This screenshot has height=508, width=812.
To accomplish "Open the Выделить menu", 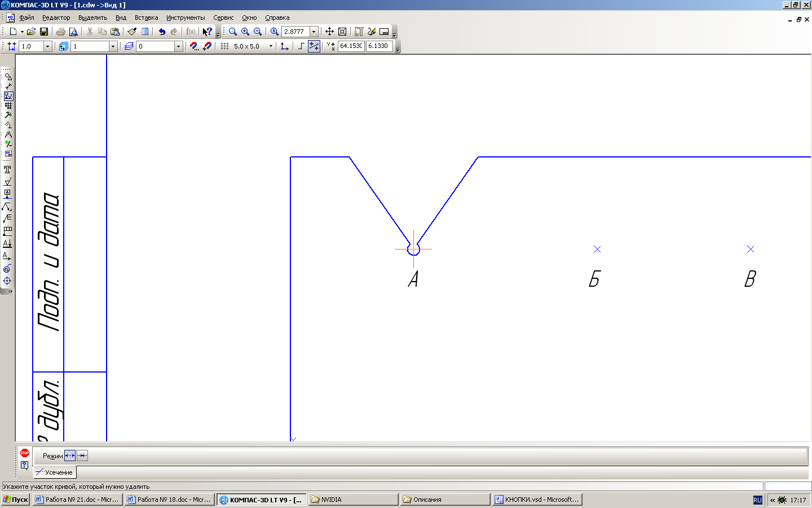I will click(92, 17).
